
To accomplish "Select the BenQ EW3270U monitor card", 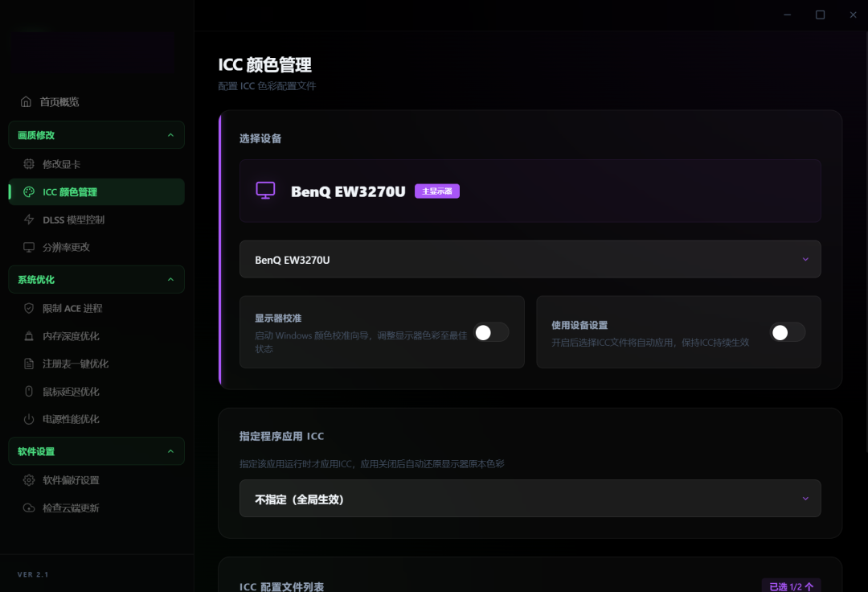I will pos(530,191).
